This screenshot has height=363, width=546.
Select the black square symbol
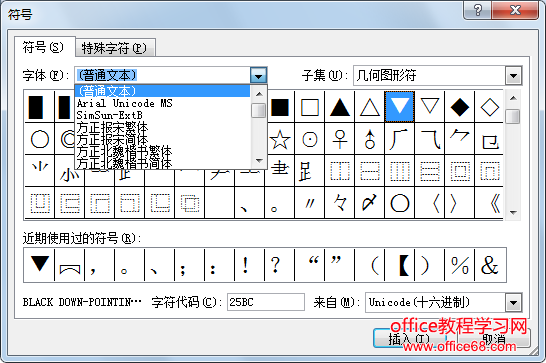pos(280,107)
